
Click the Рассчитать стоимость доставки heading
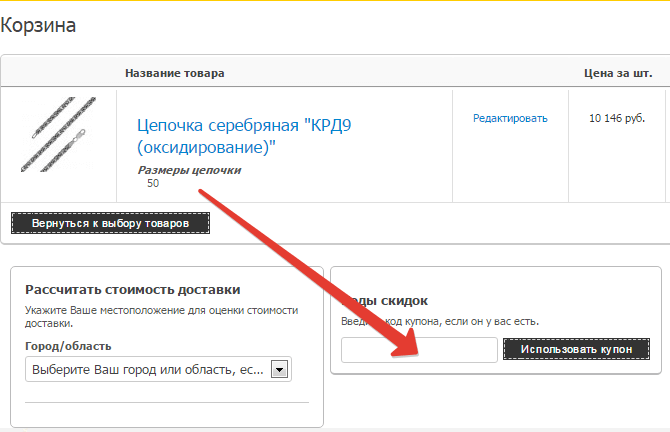132,290
